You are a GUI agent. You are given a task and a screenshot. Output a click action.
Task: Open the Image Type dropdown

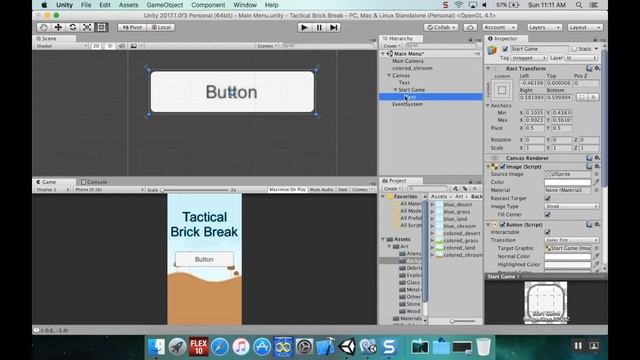click(571, 207)
